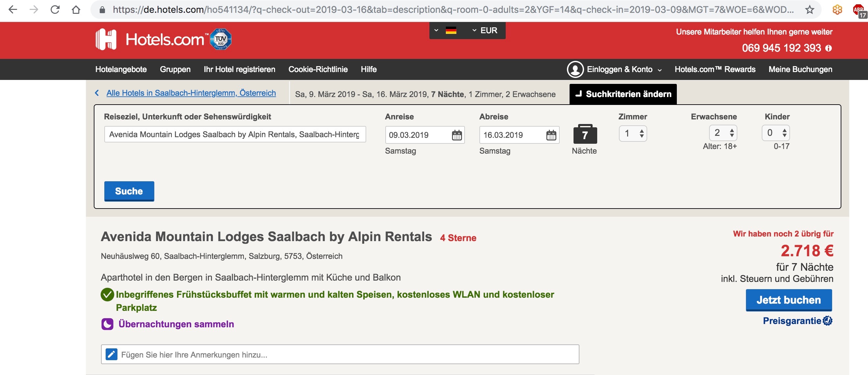
Task: Click the Anmerkungen notes input field
Action: coord(340,354)
